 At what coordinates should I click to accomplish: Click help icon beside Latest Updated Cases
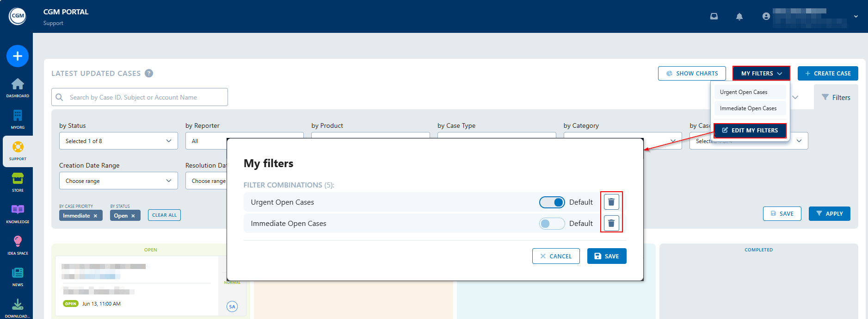click(x=149, y=73)
